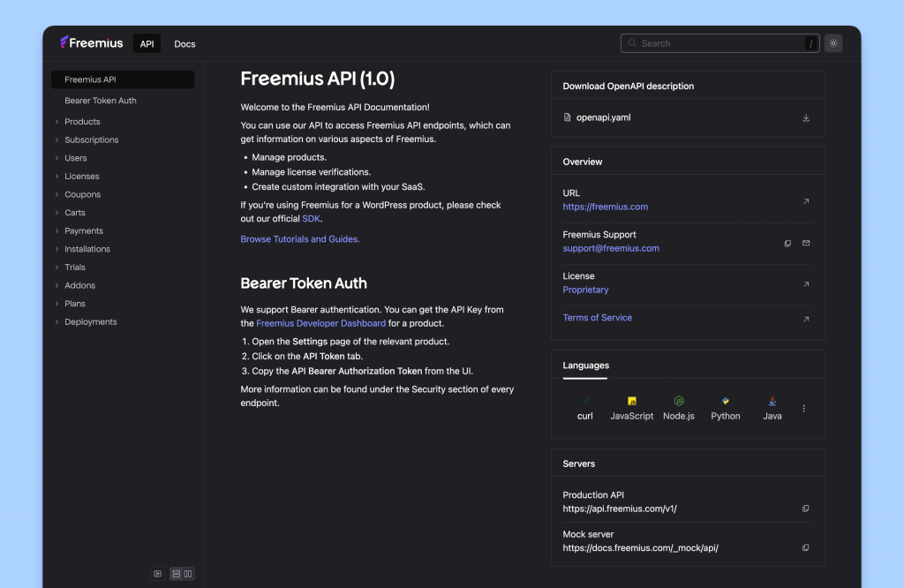The width and height of the screenshot is (904, 588).
Task: Open Browse Tutorials and Guides link
Action: click(x=300, y=239)
